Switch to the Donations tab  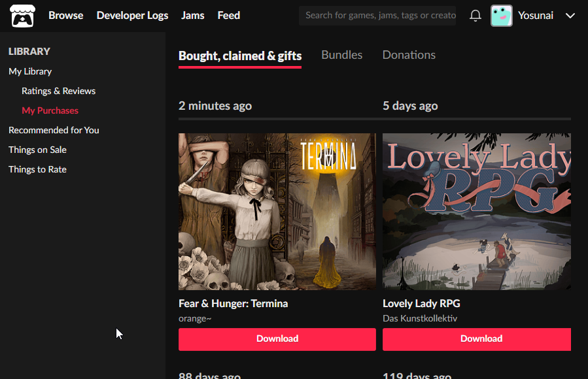[x=409, y=55]
